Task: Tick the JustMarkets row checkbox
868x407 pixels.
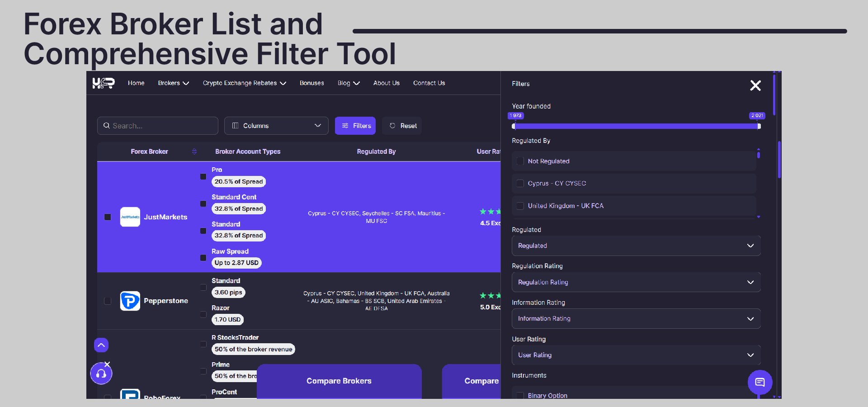Action: click(108, 217)
